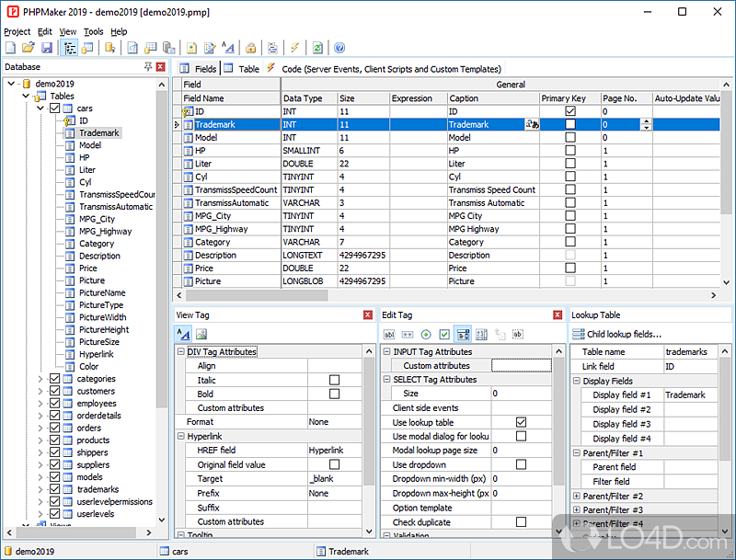Select the Picture field in database tree
736x560 pixels.
coord(92,280)
